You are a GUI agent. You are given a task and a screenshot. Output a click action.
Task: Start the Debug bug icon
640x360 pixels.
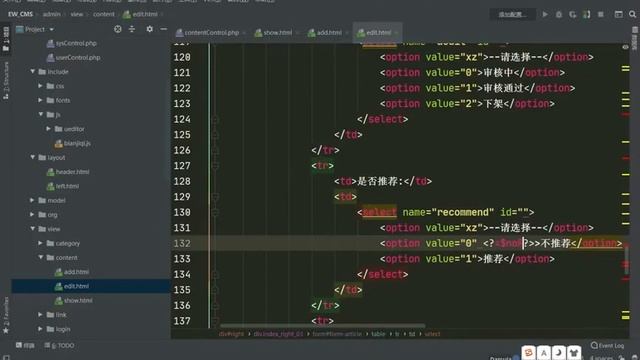(x=559, y=14)
